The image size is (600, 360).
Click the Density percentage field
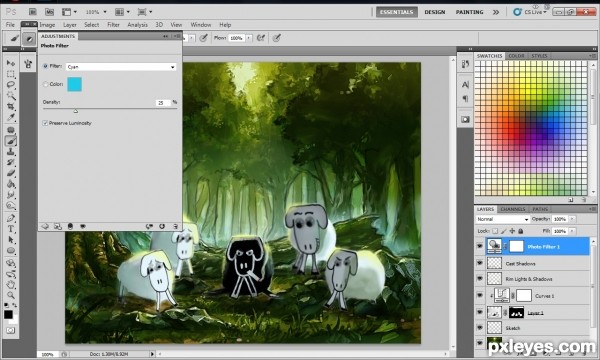[163, 103]
